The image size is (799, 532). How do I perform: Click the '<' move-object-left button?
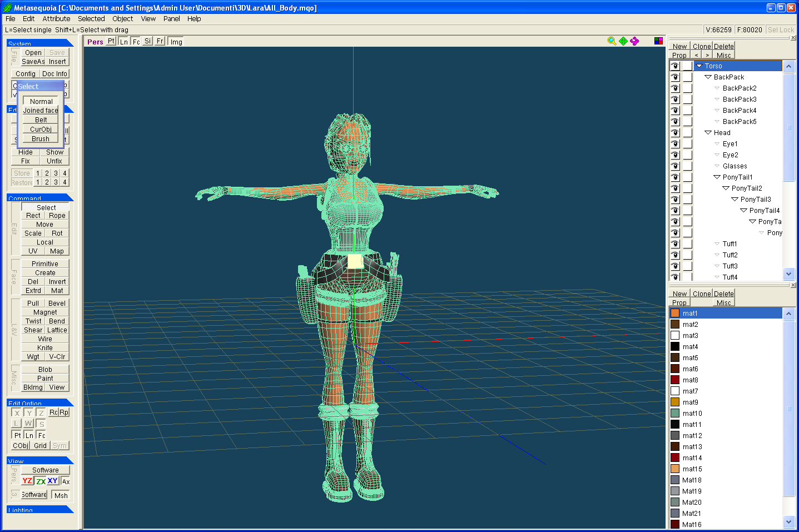point(696,55)
